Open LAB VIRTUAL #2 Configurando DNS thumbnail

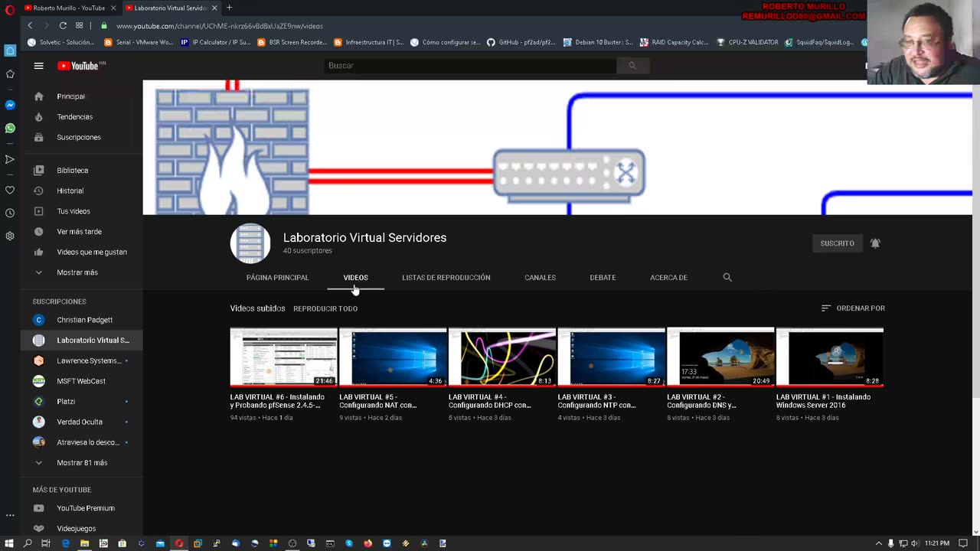click(720, 357)
